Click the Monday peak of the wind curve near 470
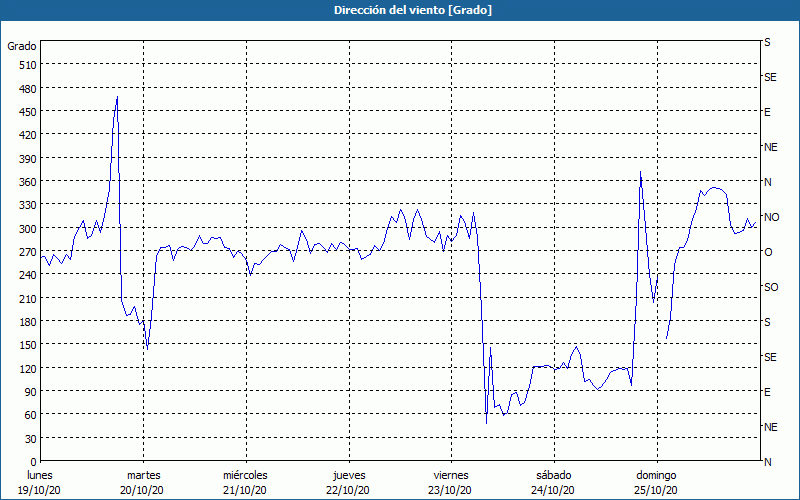 point(117,97)
